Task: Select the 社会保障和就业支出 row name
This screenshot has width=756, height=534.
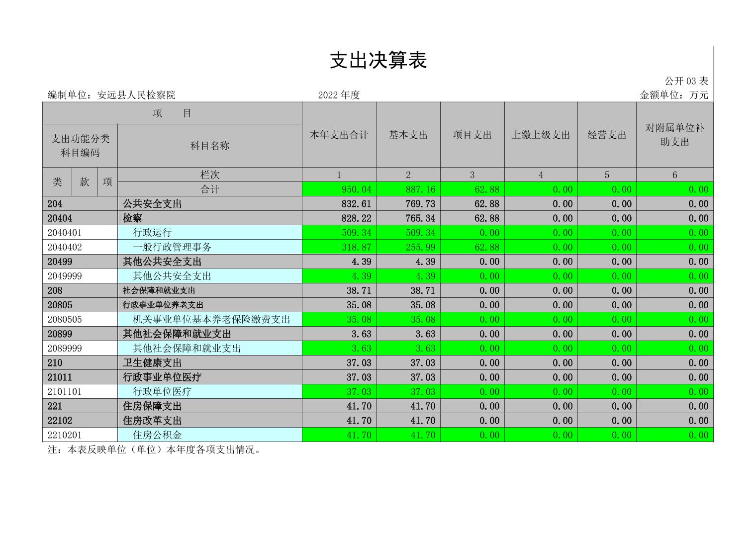Action: click(x=210, y=290)
